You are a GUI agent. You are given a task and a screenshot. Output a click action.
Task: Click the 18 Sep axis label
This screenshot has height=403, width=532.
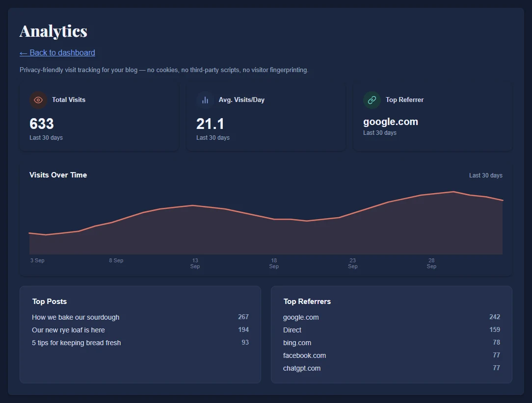[274, 263]
